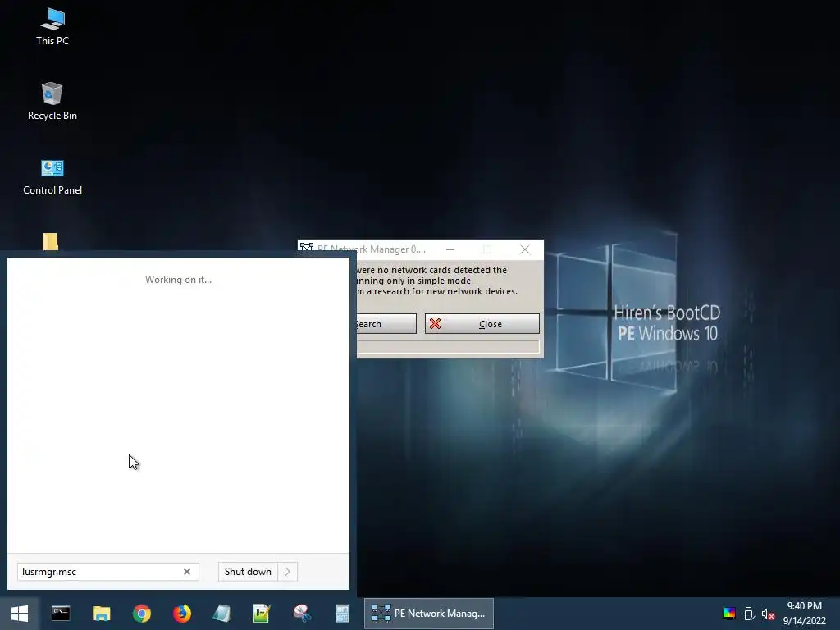
Task: Click the color display tray icon
Action: pos(729,614)
